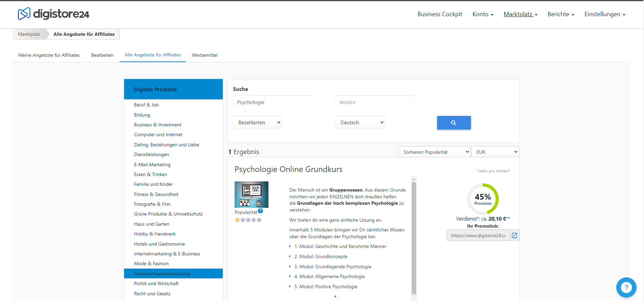The image size is (644, 301).
Task: Select the Alle Angebote für Affiliates tab
Action: pos(153,55)
